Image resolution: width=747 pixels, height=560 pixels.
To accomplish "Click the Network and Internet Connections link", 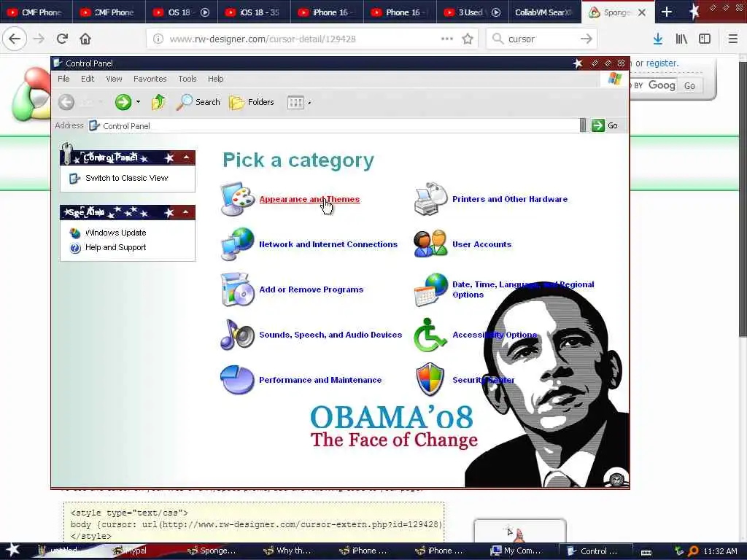I will click(x=328, y=244).
